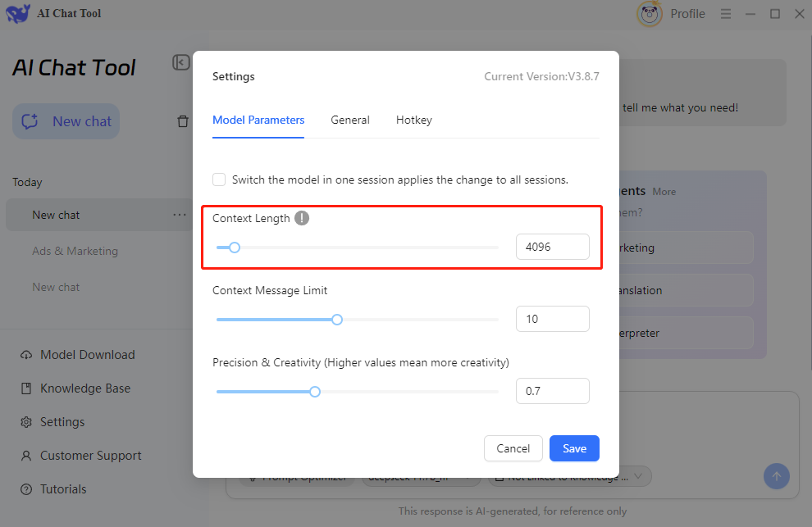
Task: Click the Context Length info icon
Action: (302, 218)
